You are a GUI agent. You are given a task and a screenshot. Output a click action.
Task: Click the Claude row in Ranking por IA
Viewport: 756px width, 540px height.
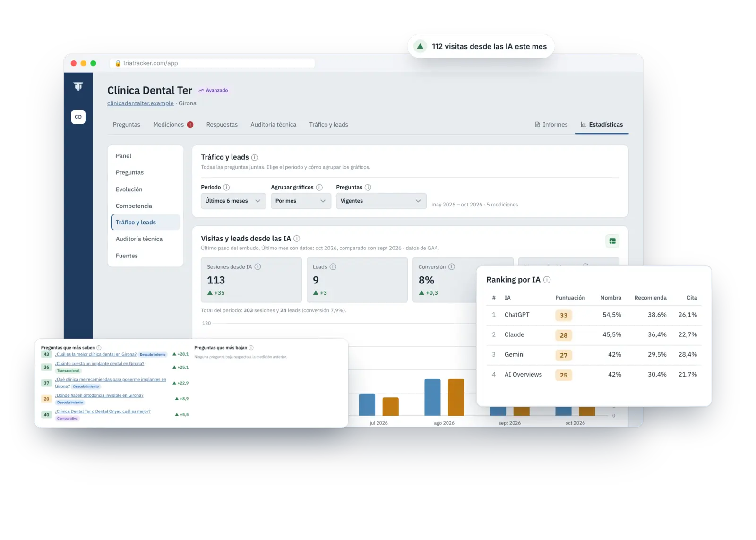point(594,335)
